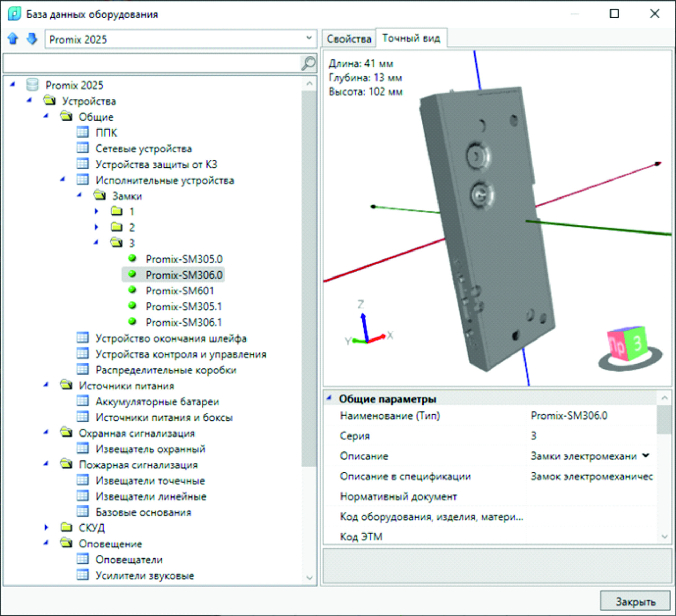Open the Описание value dropdown

645,456
